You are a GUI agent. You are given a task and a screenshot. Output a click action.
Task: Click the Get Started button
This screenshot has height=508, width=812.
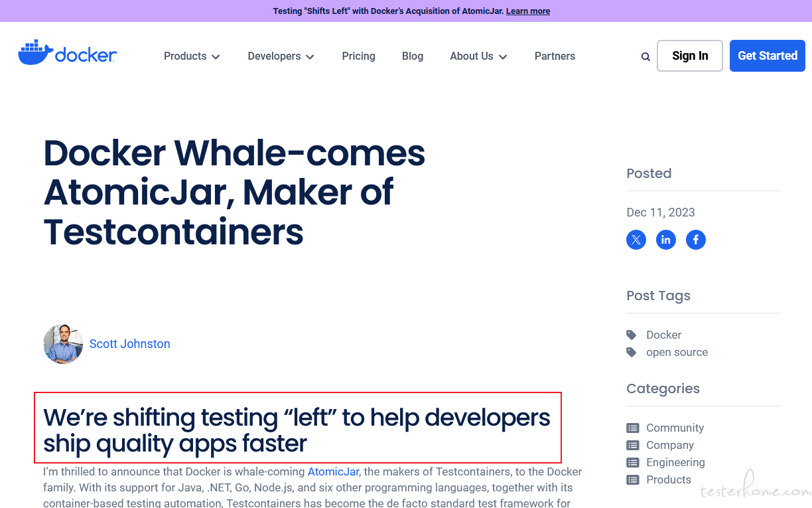[768, 56]
